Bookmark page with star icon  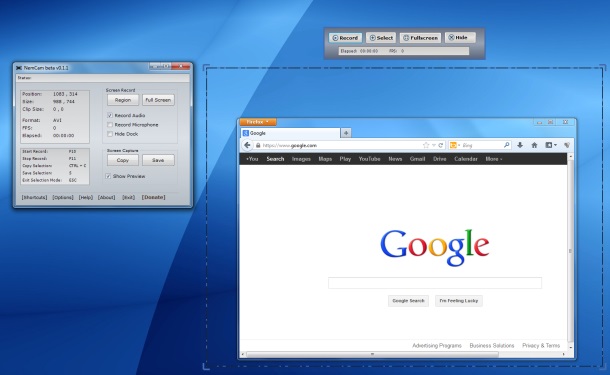(426, 145)
